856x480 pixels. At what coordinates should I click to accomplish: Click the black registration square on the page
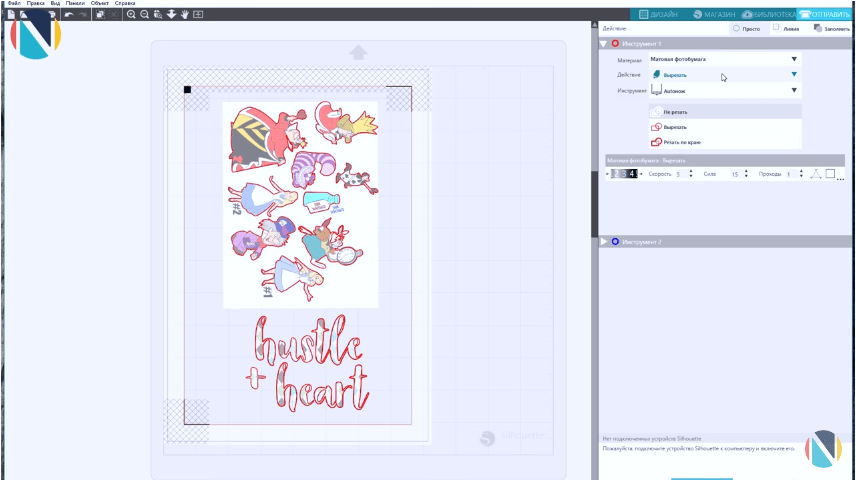coord(187,89)
